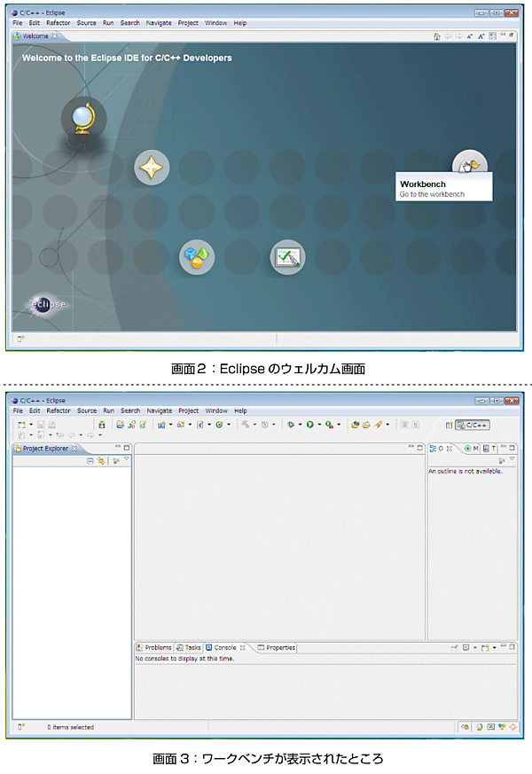Click the New wizard toolbar icon
Image resolution: width=532 pixels, height=774 pixels.
point(21,425)
